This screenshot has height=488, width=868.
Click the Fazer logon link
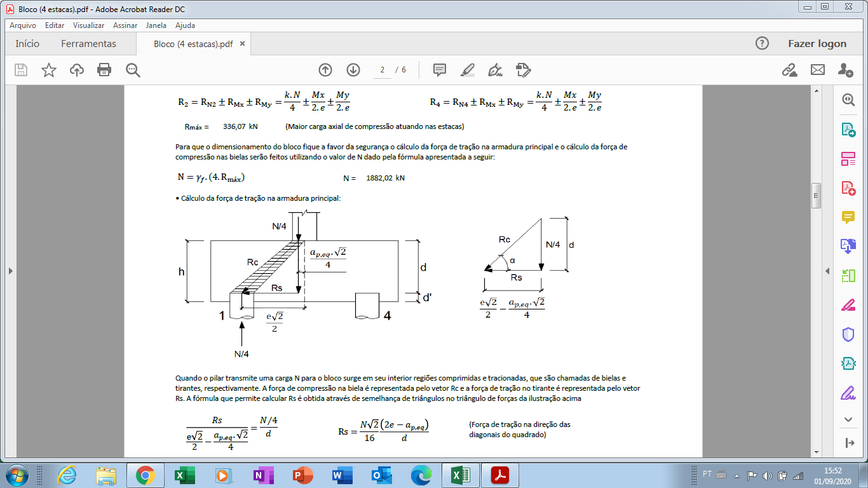[x=817, y=44]
